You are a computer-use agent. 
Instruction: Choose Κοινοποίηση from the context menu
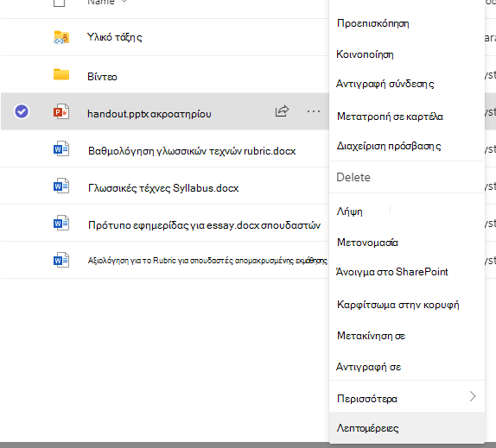(365, 54)
